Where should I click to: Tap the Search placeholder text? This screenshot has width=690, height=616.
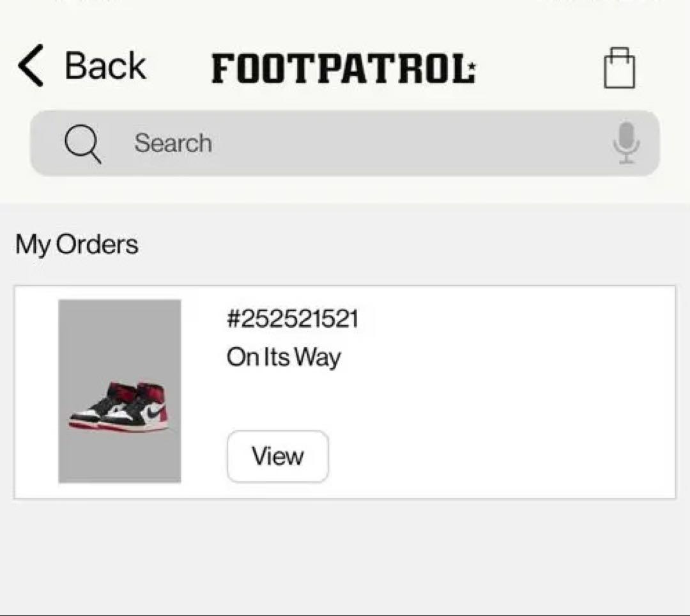tap(172, 143)
